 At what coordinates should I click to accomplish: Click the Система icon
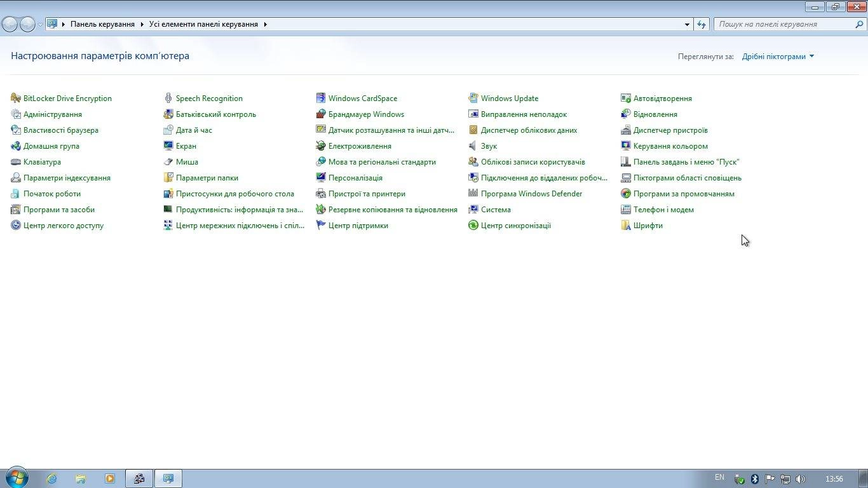[x=473, y=210]
